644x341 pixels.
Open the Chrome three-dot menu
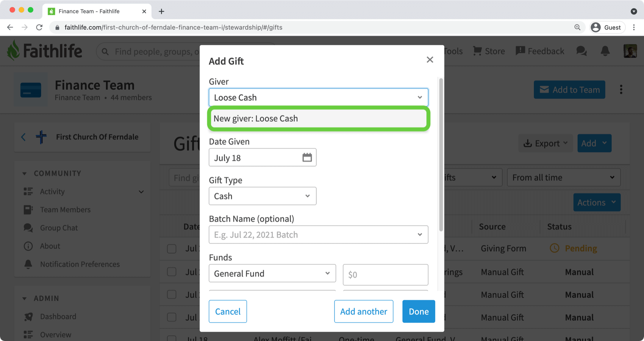(634, 27)
